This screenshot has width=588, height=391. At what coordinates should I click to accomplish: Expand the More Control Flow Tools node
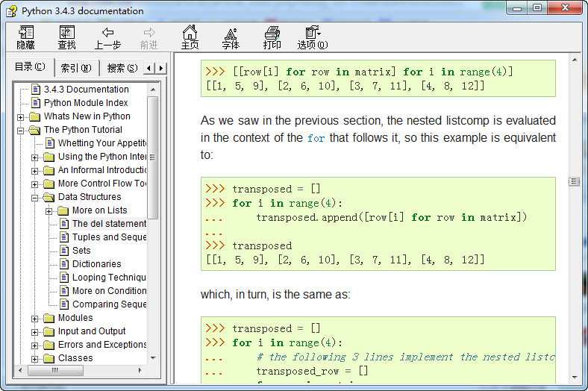pyautogui.click(x=35, y=184)
